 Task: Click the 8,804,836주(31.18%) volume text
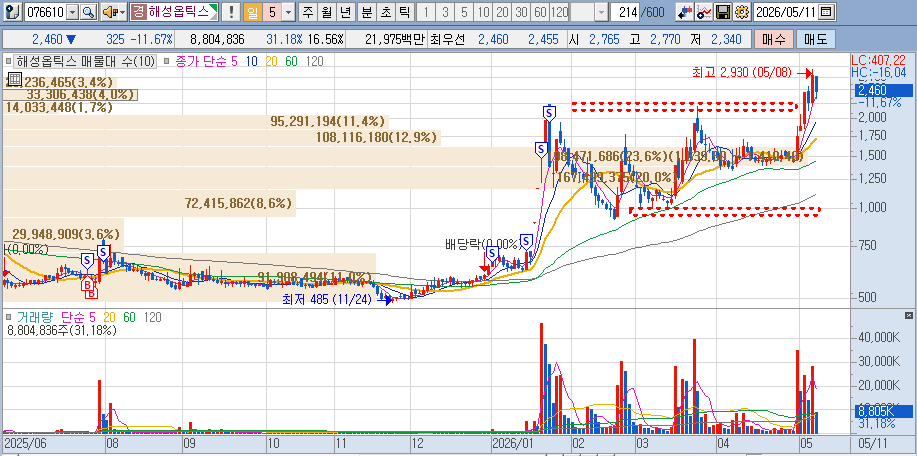click(x=61, y=330)
